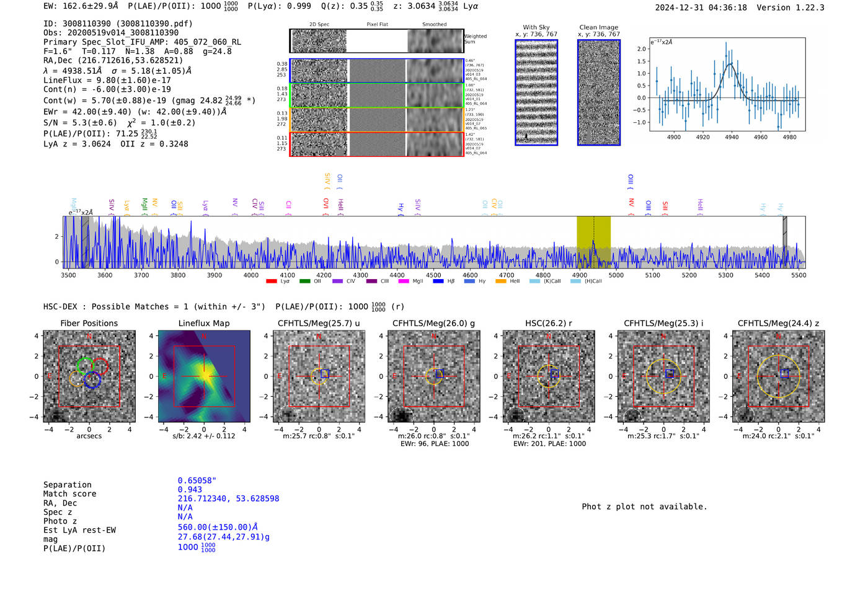
Task: Click the magenta MgII legend swatch
Action: click(404, 282)
